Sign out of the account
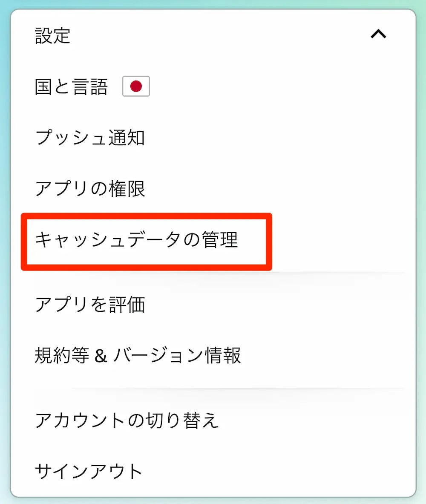This screenshot has width=426, height=504. click(x=89, y=471)
